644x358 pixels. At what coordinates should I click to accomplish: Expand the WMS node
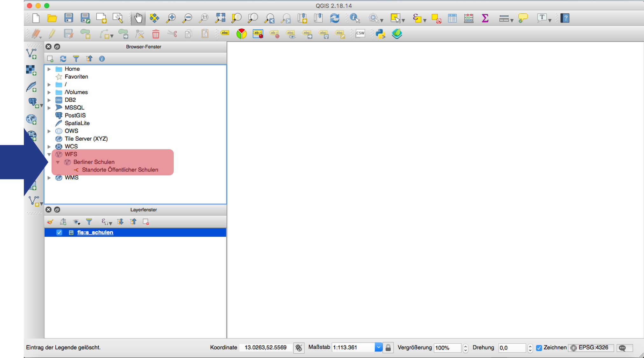tap(49, 178)
